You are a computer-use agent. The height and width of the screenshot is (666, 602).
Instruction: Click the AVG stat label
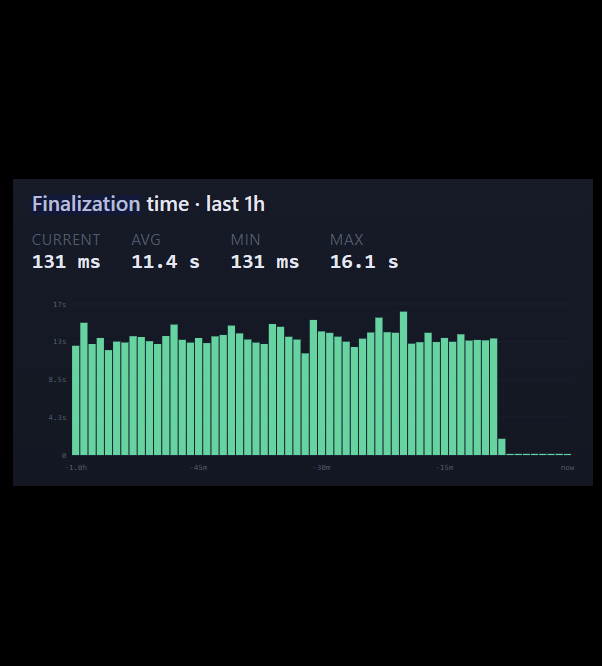(146, 240)
